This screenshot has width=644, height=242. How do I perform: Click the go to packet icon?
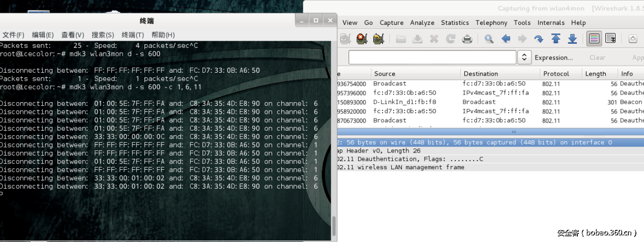[x=539, y=39]
